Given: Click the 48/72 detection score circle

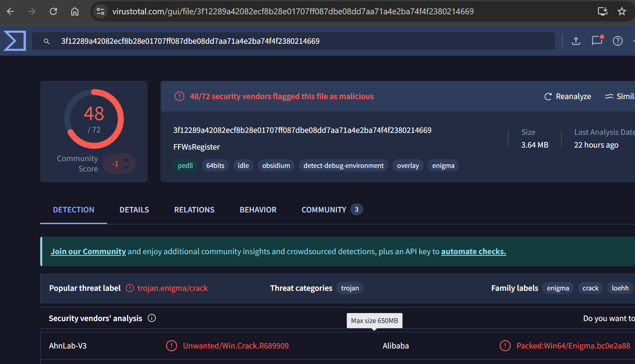Looking at the screenshot, I should coord(94,119).
